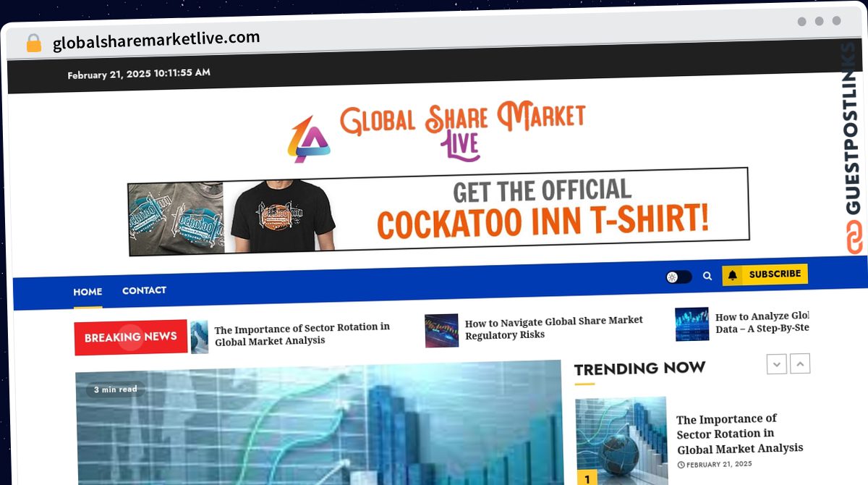Viewport: 868px width, 485px height.
Task: Toggle the dark mode switch
Action: click(x=678, y=277)
